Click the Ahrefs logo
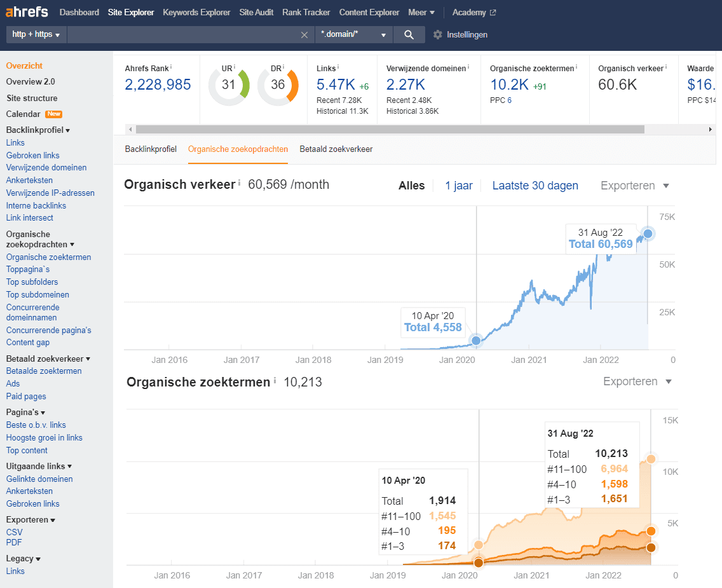722x588 pixels. (x=26, y=12)
